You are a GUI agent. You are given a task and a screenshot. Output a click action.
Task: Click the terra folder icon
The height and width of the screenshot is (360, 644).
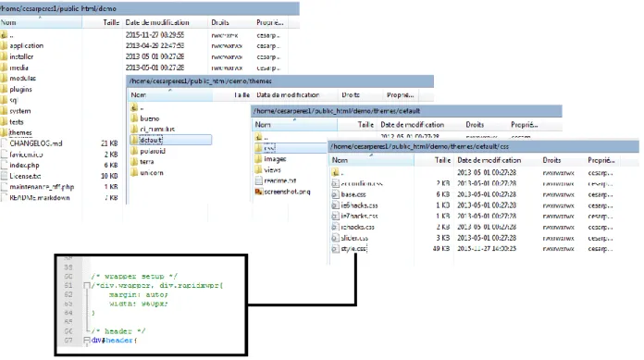tap(134, 162)
